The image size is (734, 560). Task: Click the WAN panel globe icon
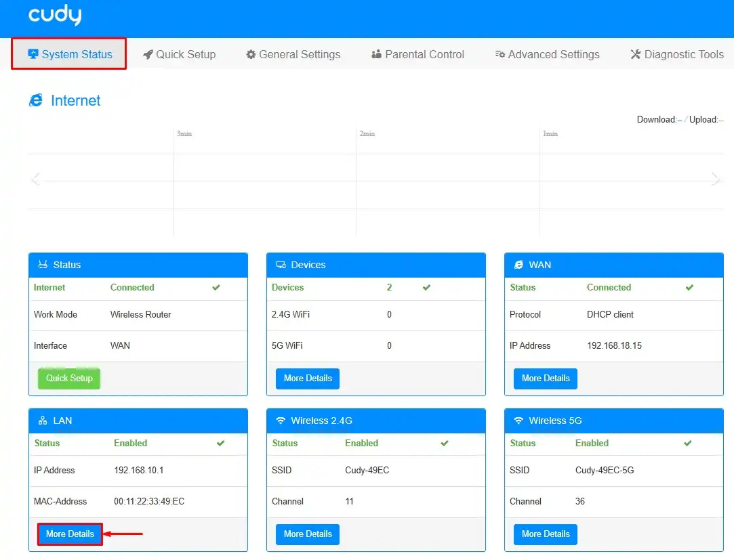[518, 265]
